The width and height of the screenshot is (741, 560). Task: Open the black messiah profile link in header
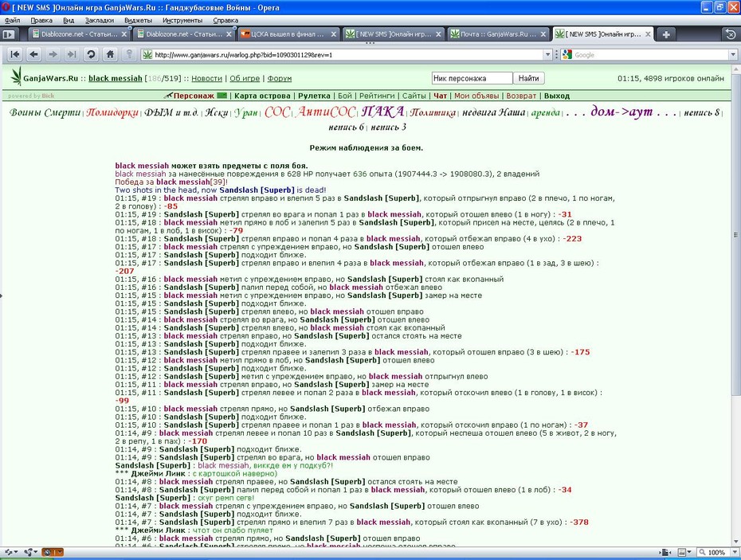116,78
